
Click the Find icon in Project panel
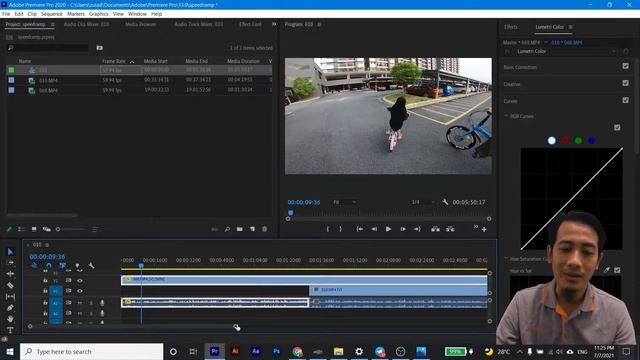tap(227, 229)
